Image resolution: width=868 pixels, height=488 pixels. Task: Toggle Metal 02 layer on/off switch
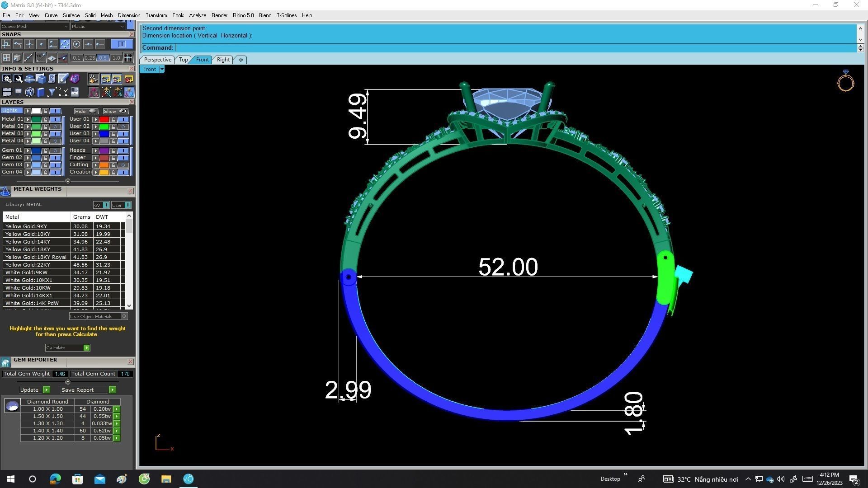pyautogui.click(x=55, y=127)
